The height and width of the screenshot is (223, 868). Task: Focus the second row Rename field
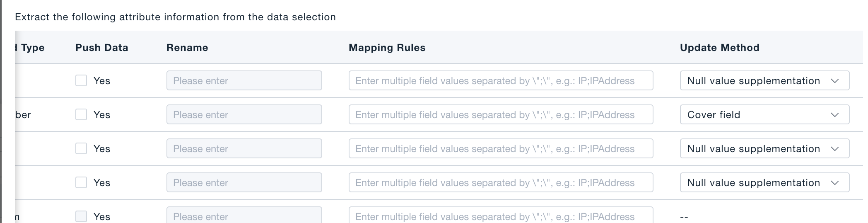[244, 114]
